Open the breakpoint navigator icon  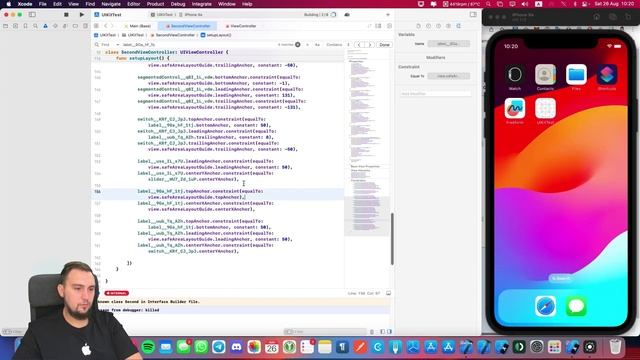pyautogui.click(x=75, y=26)
